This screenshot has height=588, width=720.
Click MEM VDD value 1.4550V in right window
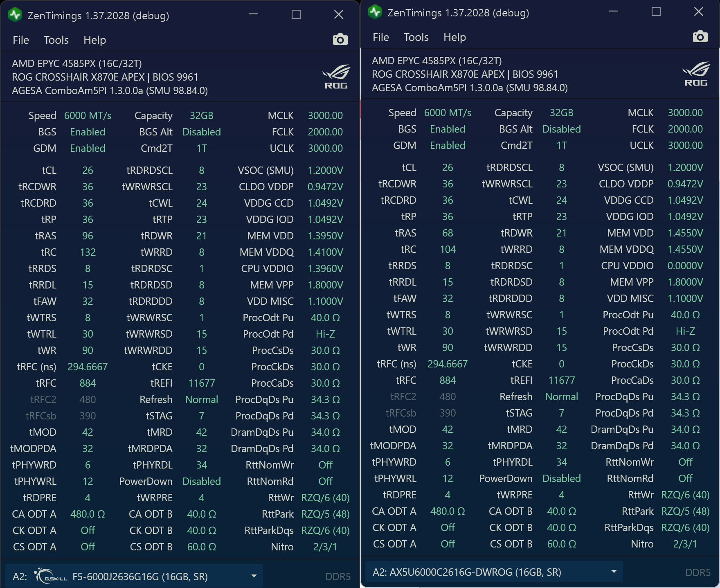tap(686, 233)
